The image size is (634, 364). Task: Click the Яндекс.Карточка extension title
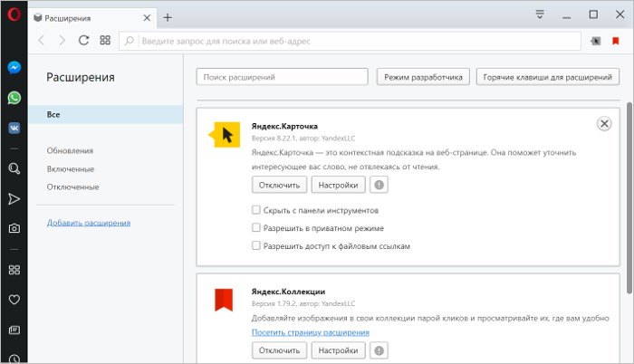(x=284, y=126)
